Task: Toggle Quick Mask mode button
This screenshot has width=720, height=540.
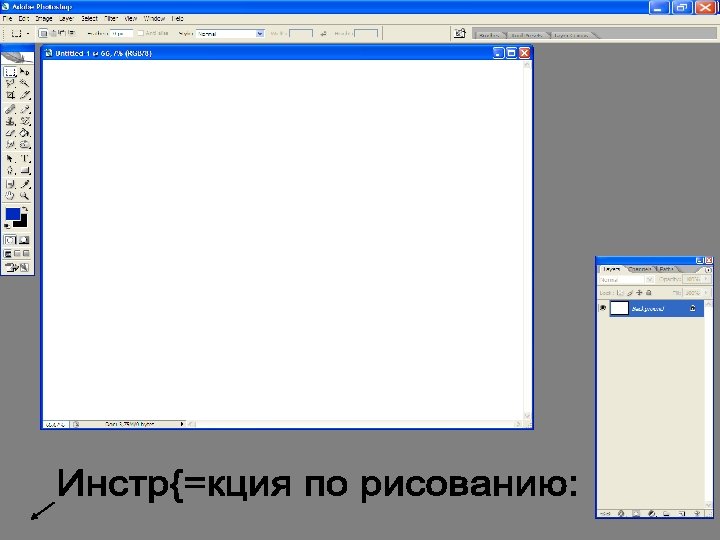Action: click(x=24, y=240)
